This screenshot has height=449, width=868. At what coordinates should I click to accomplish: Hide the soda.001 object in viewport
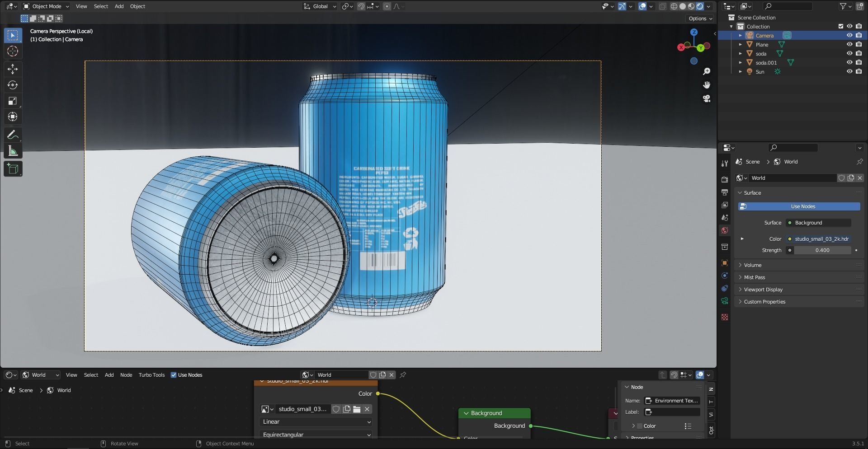pyautogui.click(x=849, y=62)
